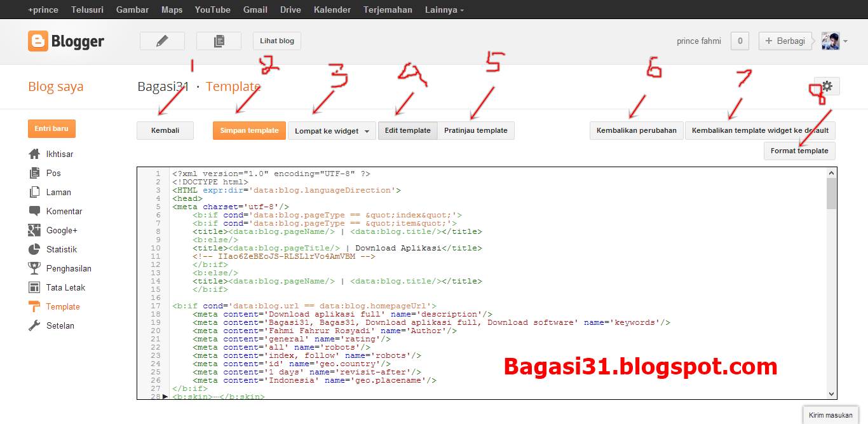Expand the Lainnya menu in Google bar

click(x=443, y=9)
